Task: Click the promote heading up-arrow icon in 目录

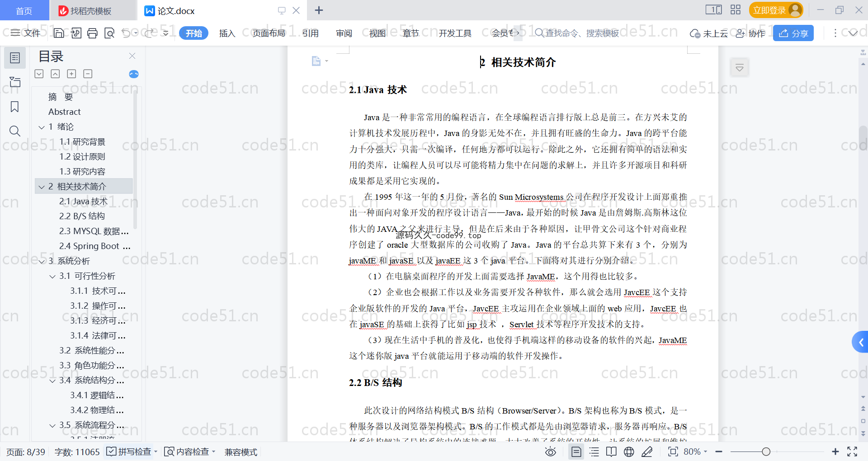Action: point(55,74)
